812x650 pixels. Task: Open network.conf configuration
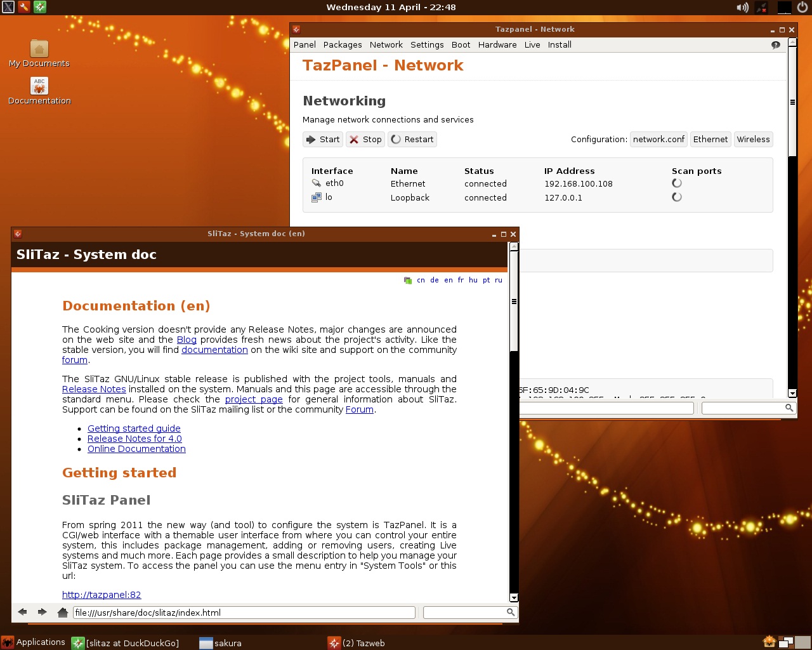659,140
